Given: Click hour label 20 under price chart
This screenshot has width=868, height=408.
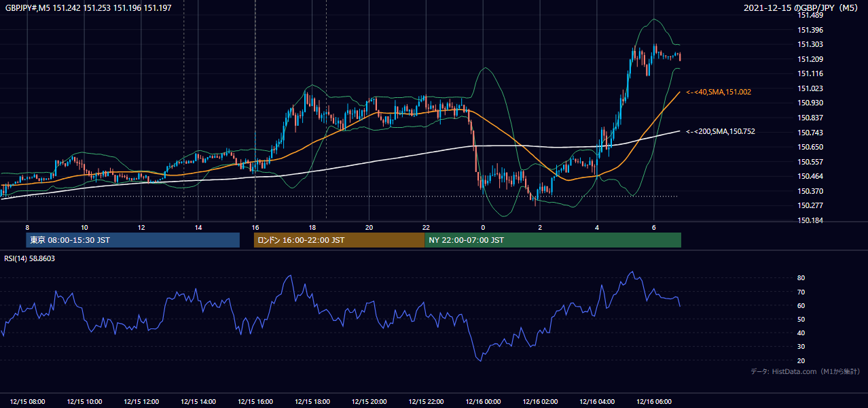Looking at the screenshot, I should [x=369, y=227].
